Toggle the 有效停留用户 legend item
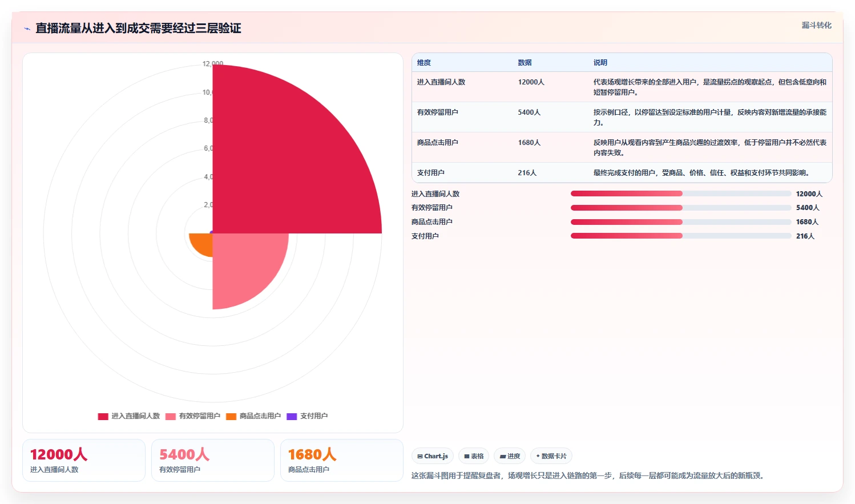 193,416
